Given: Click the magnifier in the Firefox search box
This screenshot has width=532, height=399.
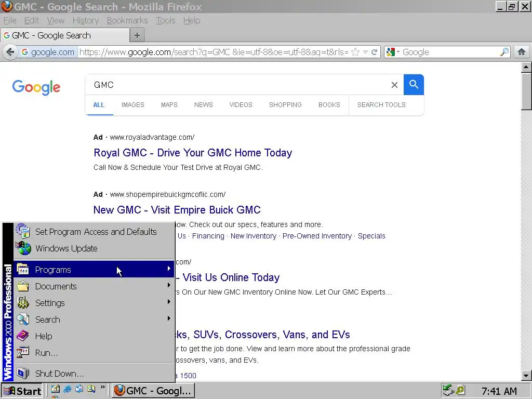Looking at the screenshot, I should click(x=504, y=52).
